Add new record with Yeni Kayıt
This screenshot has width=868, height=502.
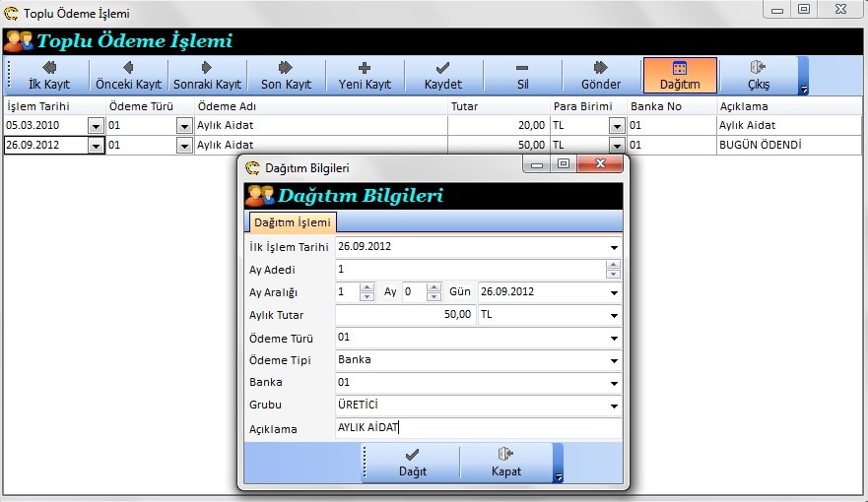(x=365, y=76)
